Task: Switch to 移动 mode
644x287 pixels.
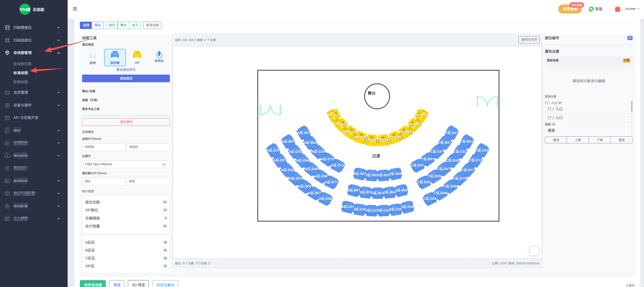Action: pos(98,25)
